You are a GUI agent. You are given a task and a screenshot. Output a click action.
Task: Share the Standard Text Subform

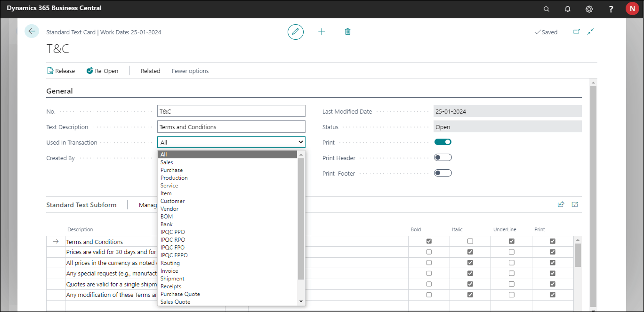point(561,204)
